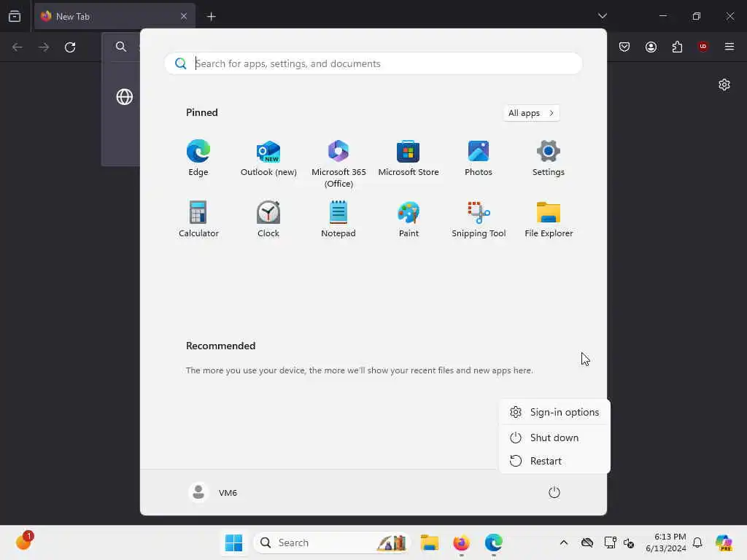The image size is (747, 560).
Task: Open New Tab personalize gear in Firefox
Action: [x=724, y=85]
